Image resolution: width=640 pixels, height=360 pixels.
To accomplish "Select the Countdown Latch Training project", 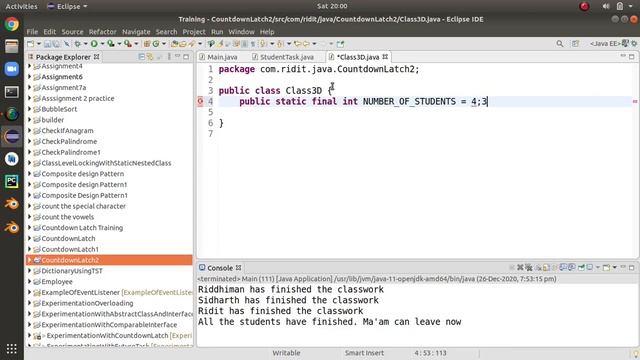I will pos(82,228).
